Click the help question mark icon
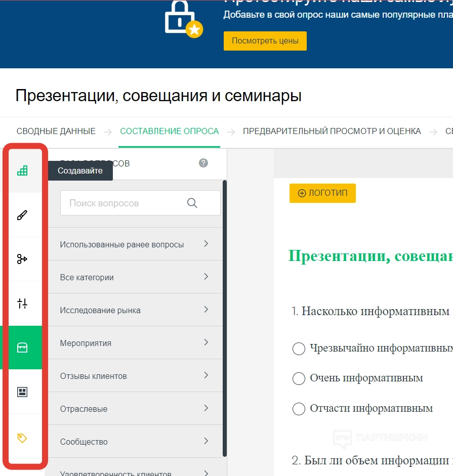Screen dimensions: 453x476 (x=203, y=163)
